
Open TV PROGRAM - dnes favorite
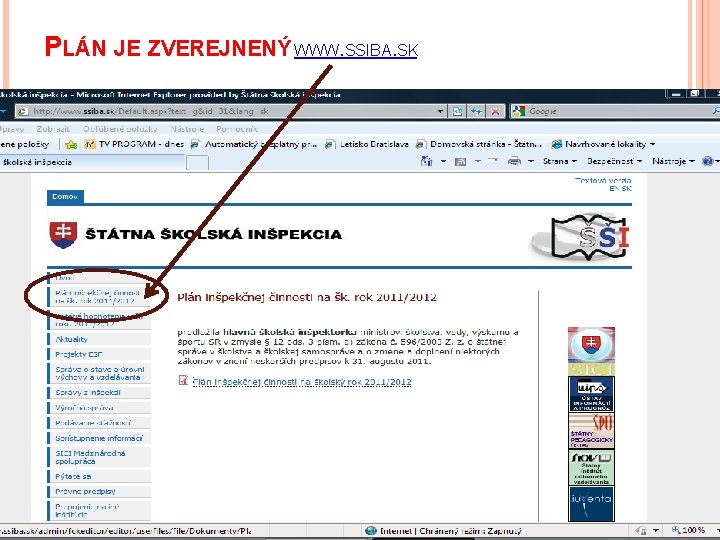click(x=134, y=144)
